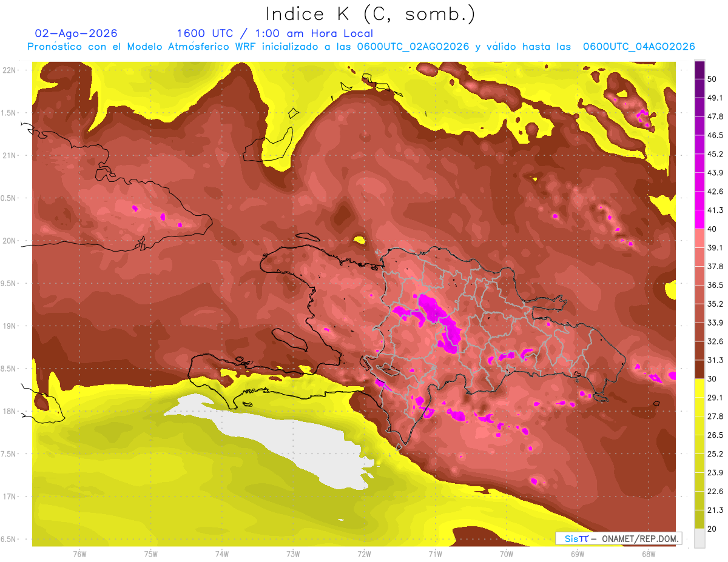Click '1600 UTC / 1:00 am Hora Local'
Screen dimensions: 728x562
point(274,33)
